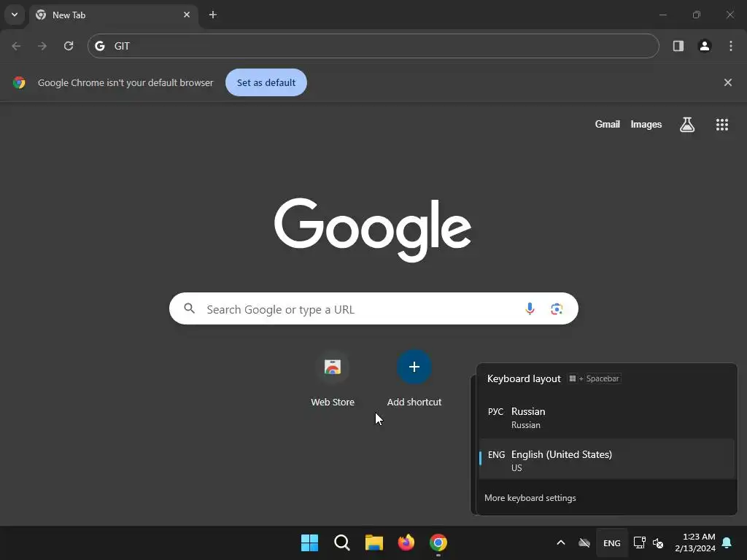Go back with the back arrow

click(16, 46)
